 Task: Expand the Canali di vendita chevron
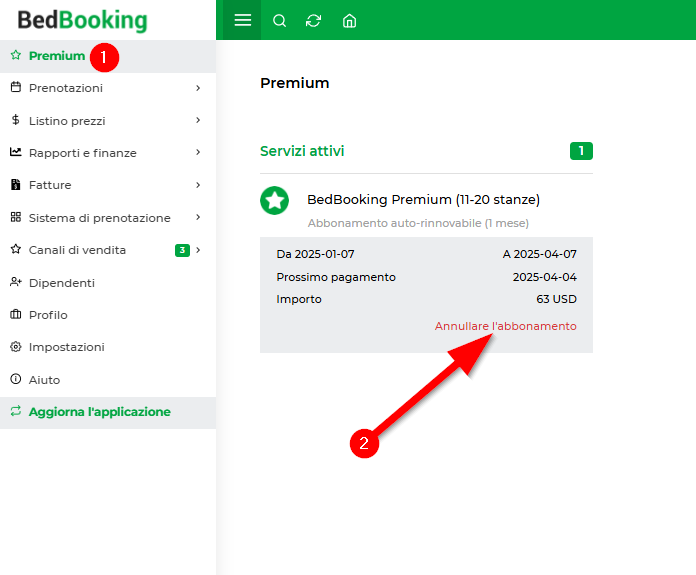pyautogui.click(x=198, y=250)
